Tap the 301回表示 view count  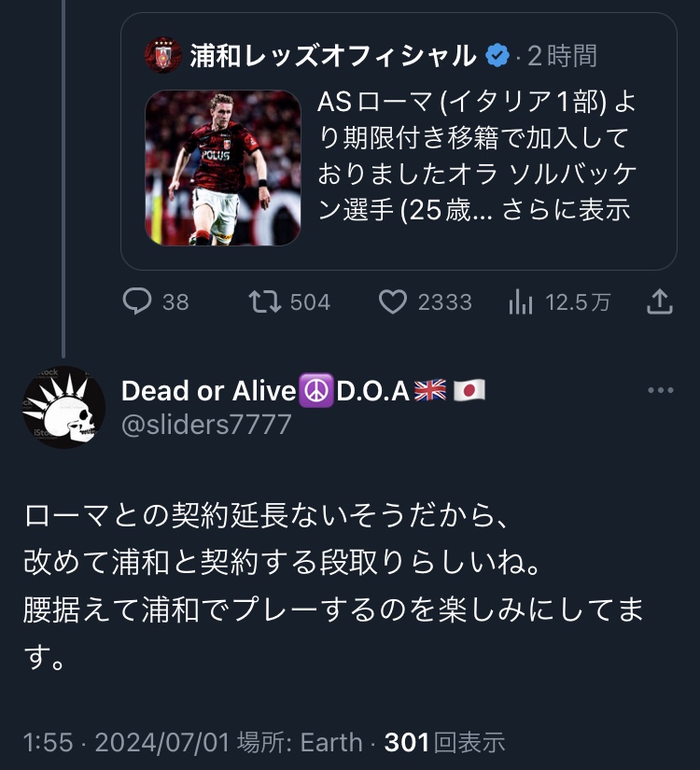tap(444, 742)
